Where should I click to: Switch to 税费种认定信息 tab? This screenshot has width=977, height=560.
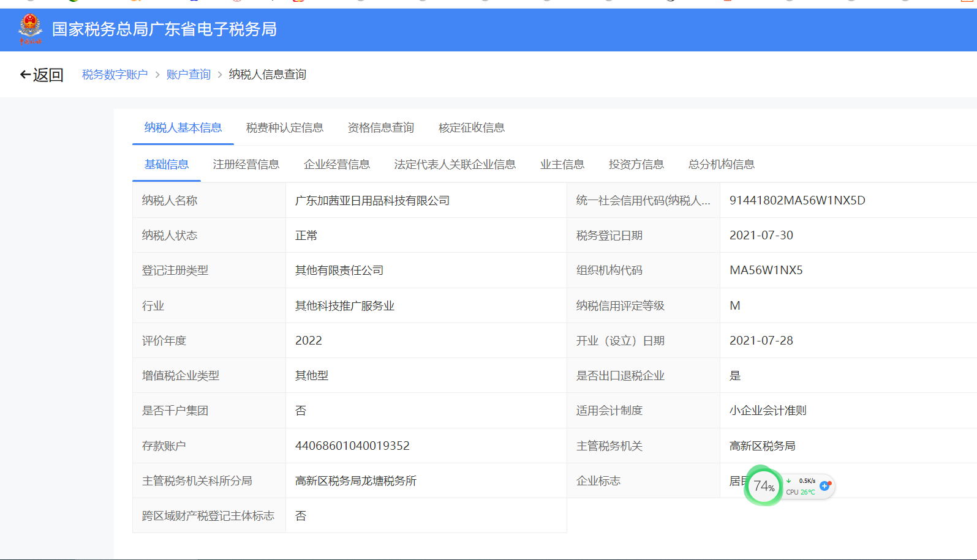pos(285,128)
